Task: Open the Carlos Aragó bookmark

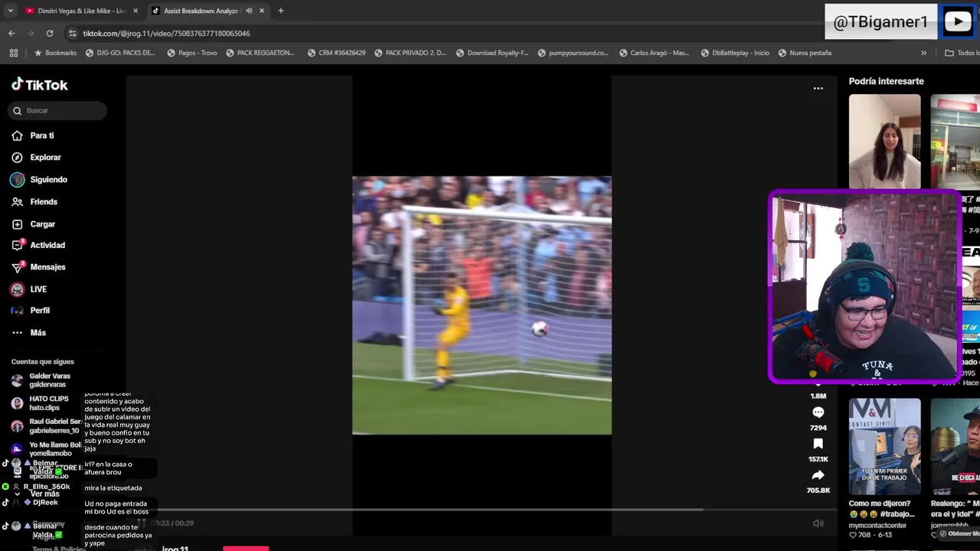Action: 653,53
